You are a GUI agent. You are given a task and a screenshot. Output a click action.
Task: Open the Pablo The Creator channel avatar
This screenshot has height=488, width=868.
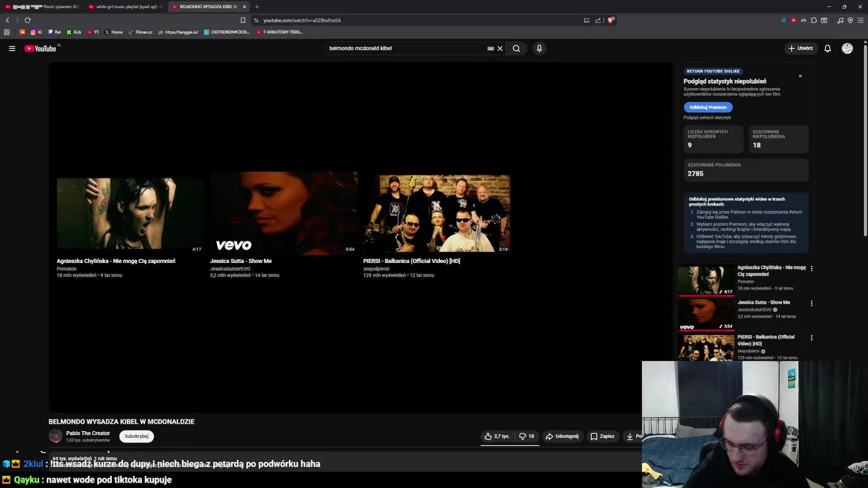coord(56,436)
